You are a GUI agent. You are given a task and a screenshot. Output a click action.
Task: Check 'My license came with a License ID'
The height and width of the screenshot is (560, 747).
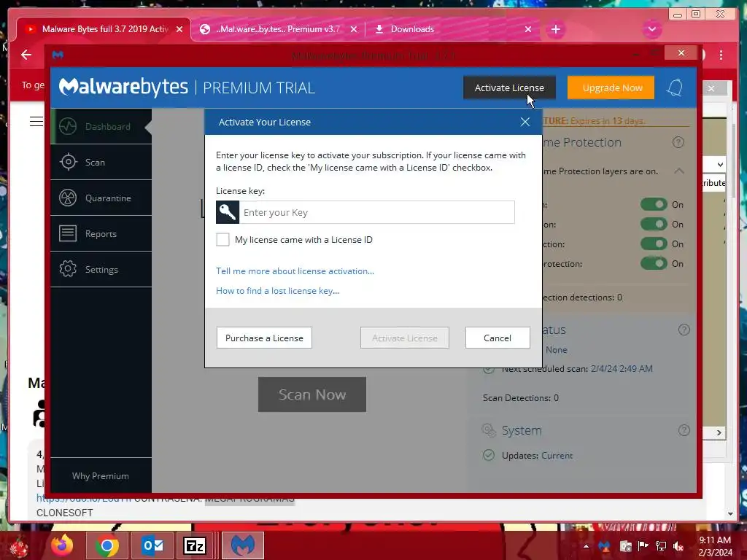click(x=222, y=239)
